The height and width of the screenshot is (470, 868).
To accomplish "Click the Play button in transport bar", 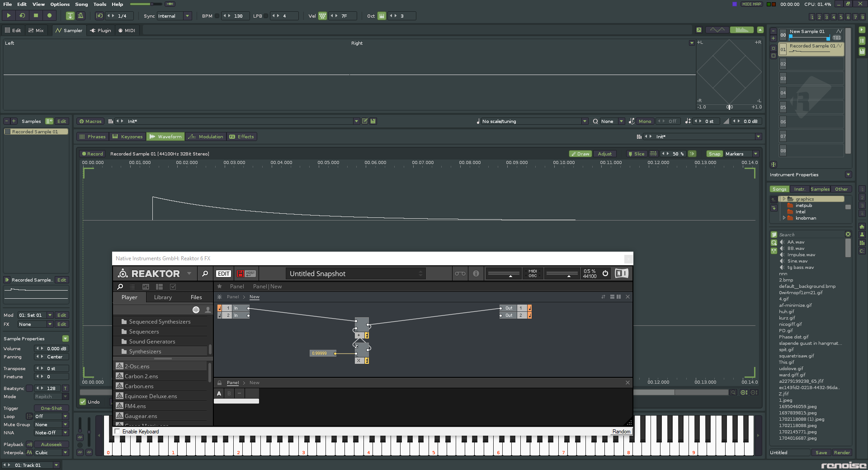I will 9,16.
